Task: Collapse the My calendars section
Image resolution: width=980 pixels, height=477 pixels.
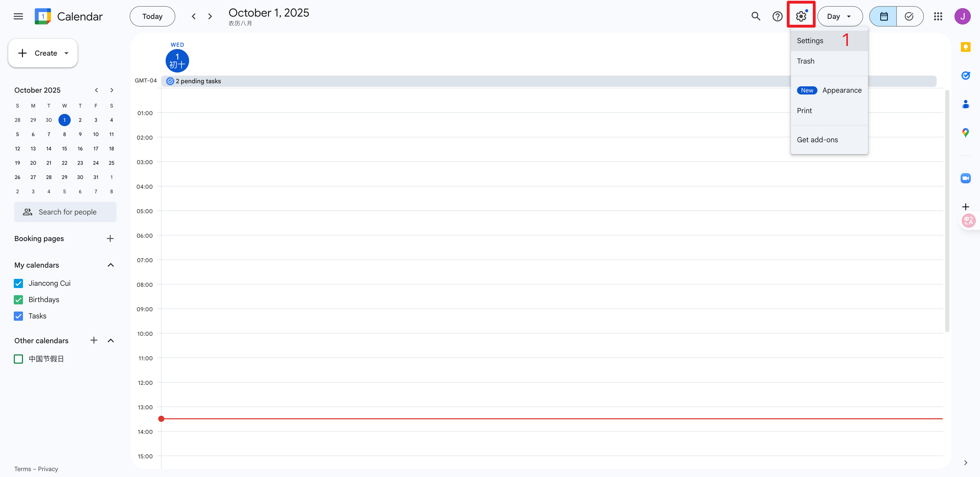Action: point(111,265)
